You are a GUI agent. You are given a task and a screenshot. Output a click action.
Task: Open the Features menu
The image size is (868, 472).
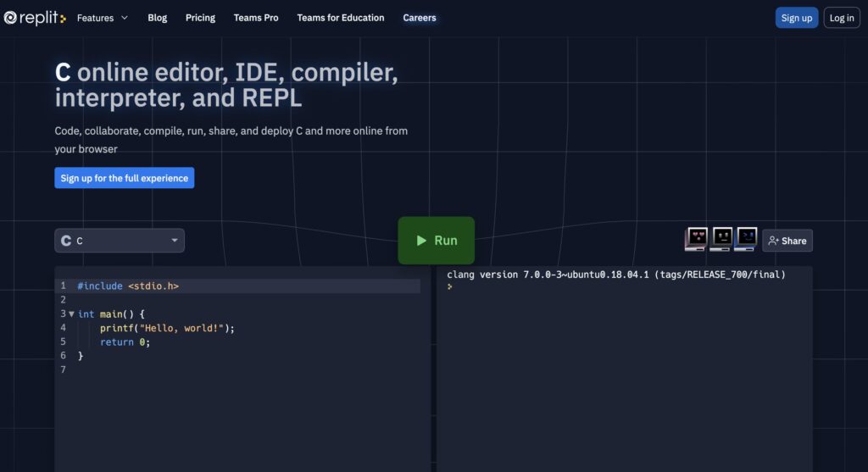coord(103,18)
